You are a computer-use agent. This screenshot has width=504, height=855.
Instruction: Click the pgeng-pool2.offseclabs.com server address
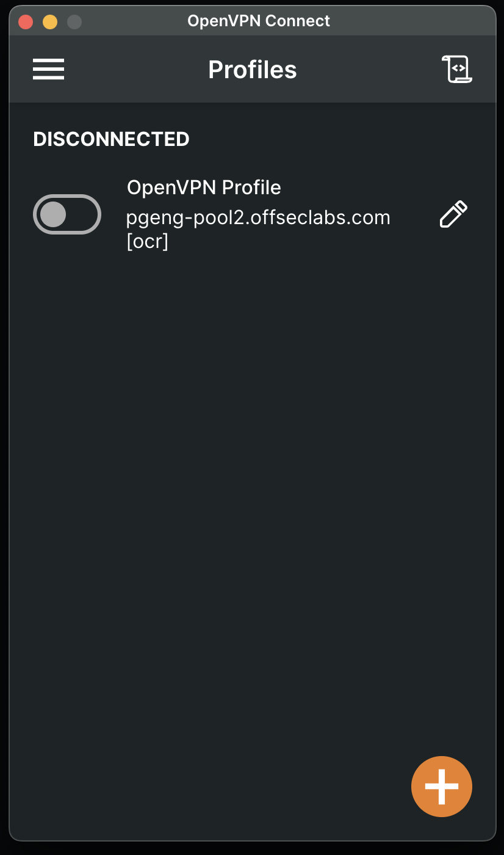[x=258, y=217]
